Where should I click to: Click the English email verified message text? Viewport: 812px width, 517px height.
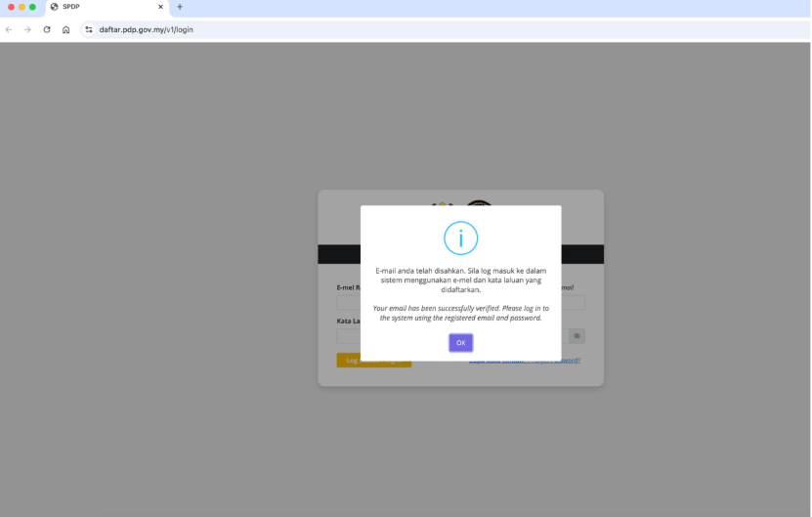[x=460, y=313]
